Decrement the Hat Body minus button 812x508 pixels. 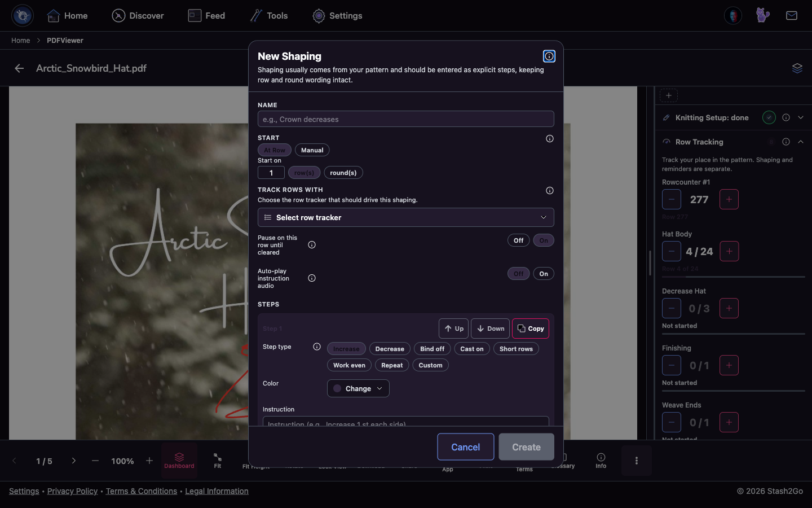point(672,251)
